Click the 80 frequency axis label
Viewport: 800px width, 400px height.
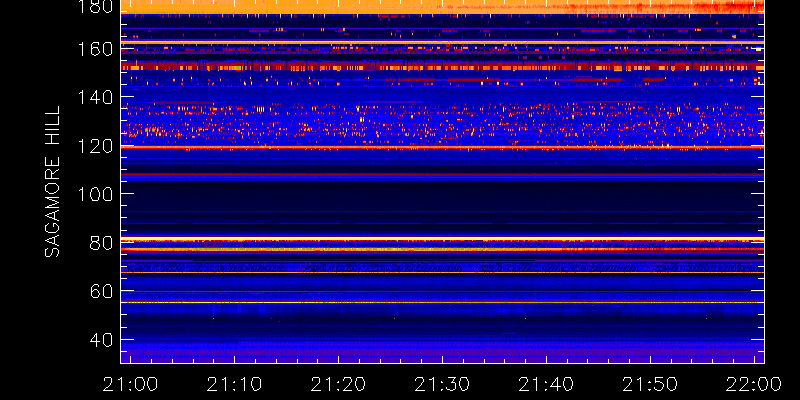(x=101, y=243)
